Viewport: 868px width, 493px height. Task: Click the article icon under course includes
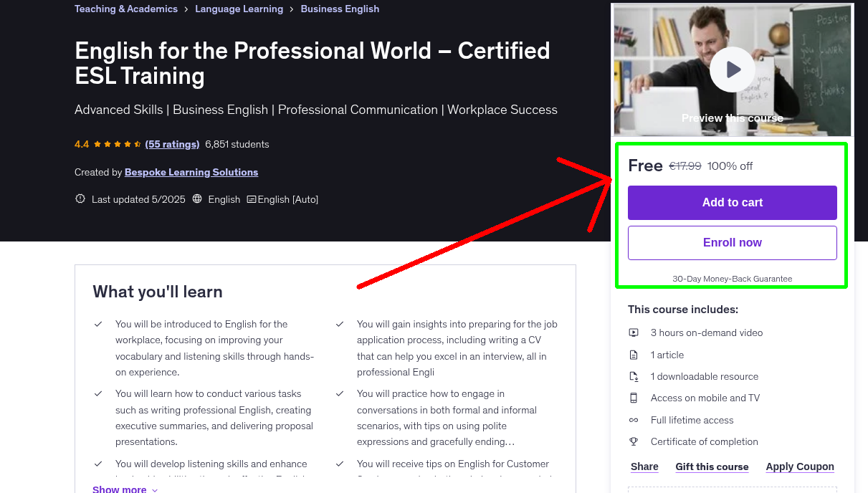[634, 354]
